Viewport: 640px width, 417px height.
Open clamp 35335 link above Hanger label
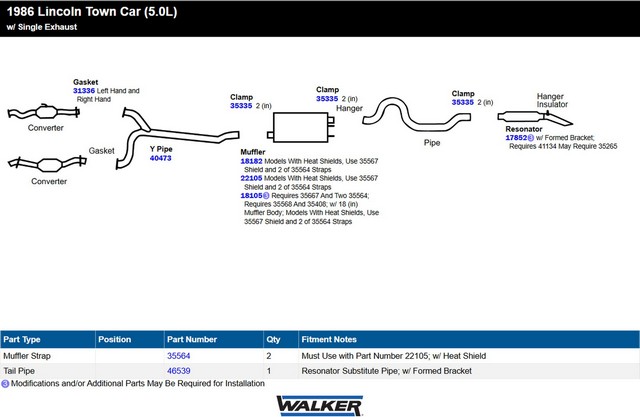[x=327, y=98]
